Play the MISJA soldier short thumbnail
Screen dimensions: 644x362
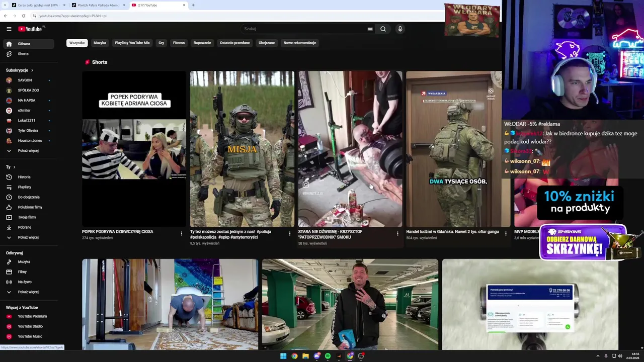pyautogui.click(x=242, y=149)
